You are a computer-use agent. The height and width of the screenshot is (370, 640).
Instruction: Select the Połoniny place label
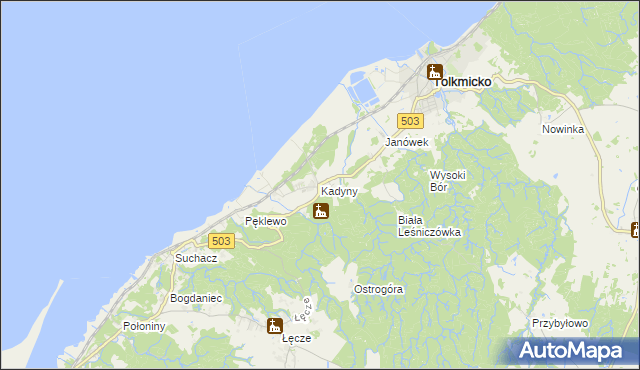click(x=144, y=326)
